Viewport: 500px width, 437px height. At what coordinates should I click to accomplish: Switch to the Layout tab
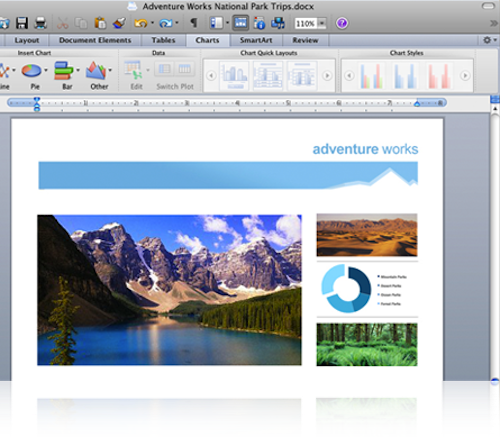(27, 40)
